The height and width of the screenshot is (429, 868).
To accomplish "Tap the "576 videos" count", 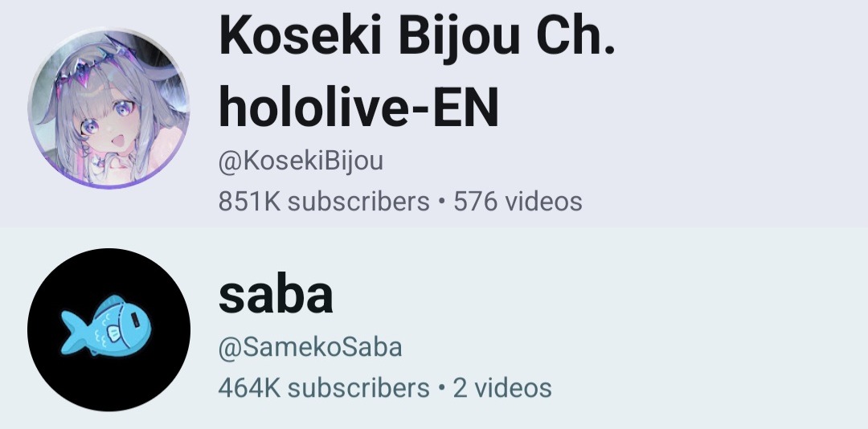I will [518, 202].
